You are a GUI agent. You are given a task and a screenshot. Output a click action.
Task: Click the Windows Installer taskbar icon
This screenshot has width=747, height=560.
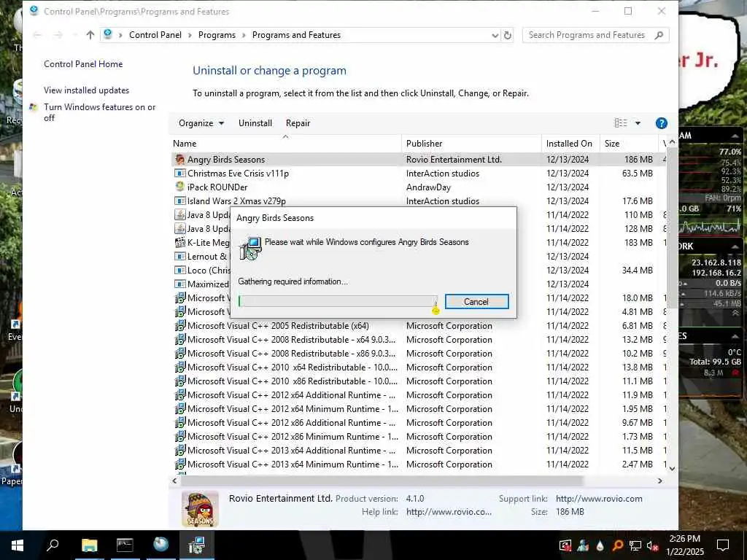(x=196, y=545)
